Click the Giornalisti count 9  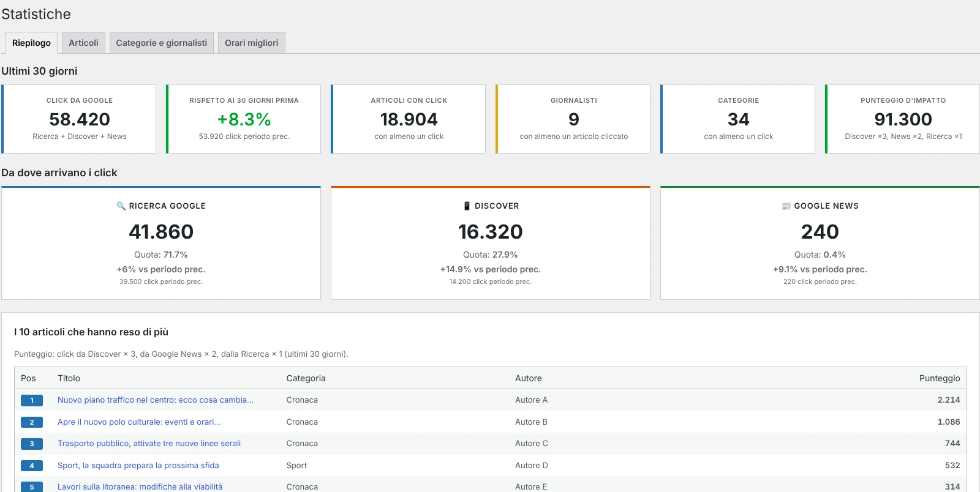click(x=574, y=119)
